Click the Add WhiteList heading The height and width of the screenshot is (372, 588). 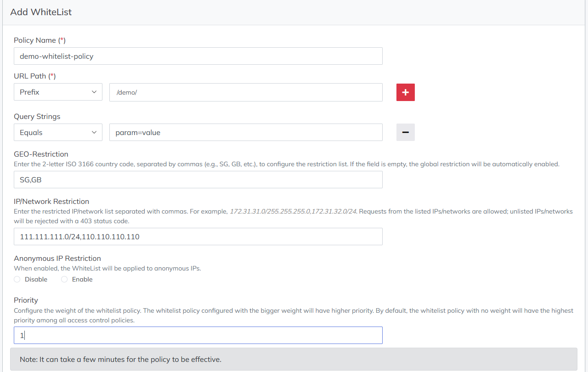pos(41,12)
